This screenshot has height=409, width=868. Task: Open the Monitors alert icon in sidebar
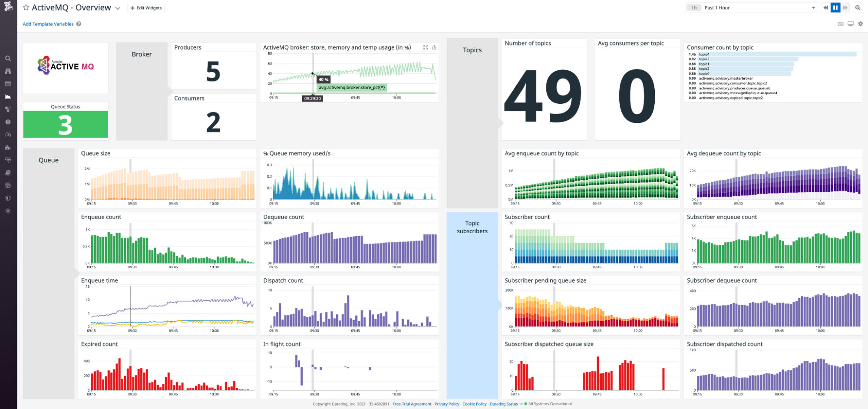[8, 122]
